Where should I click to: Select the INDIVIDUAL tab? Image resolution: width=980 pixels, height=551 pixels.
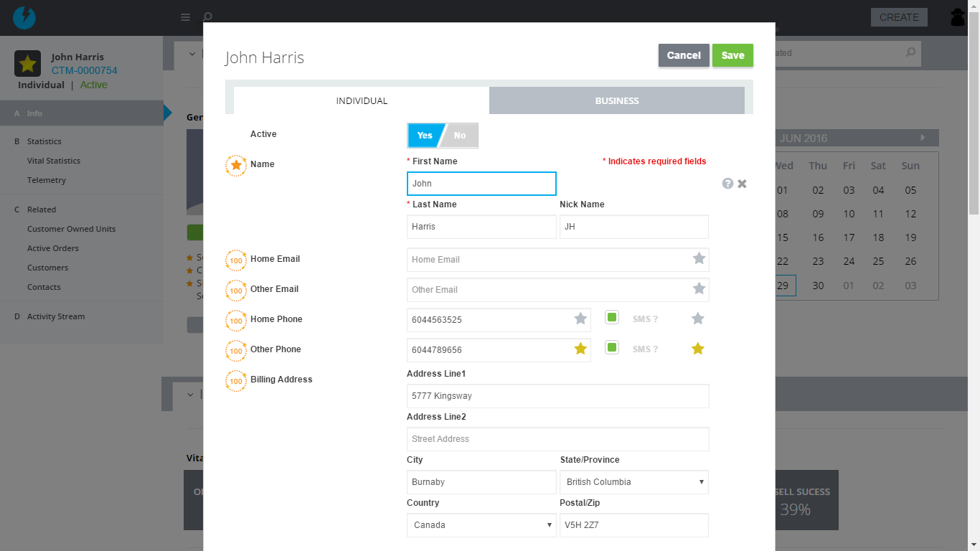point(362,100)
